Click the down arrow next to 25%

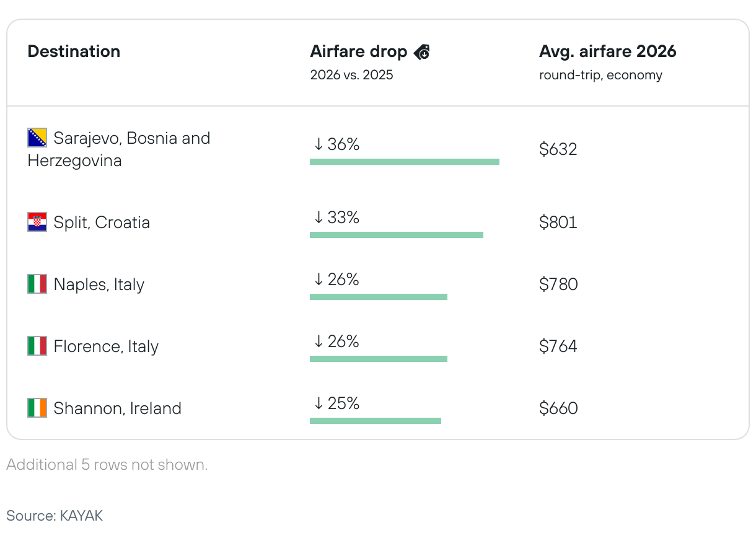(319, 403)
